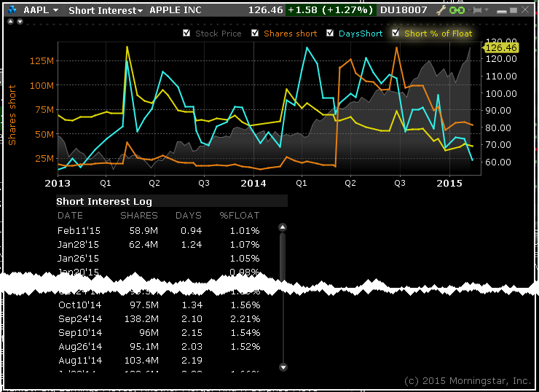Click the 125M label on the left axis
The image size is (539, 392).
[42, 61]
